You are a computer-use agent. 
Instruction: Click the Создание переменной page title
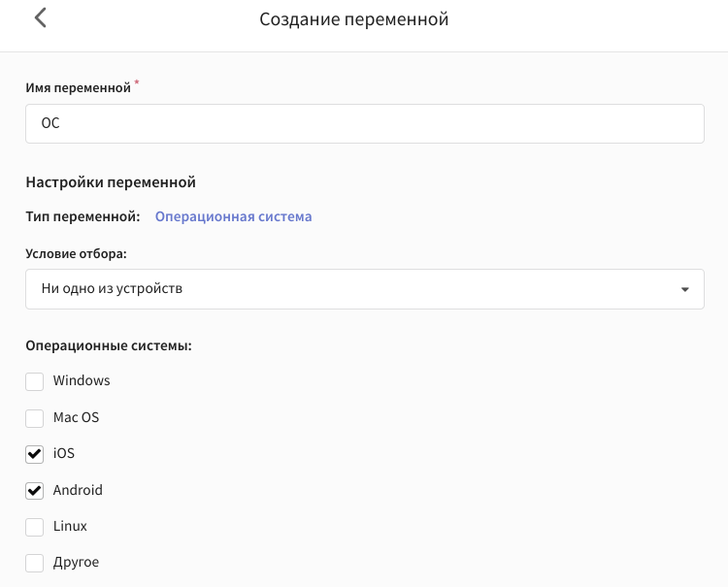[353, 19]
